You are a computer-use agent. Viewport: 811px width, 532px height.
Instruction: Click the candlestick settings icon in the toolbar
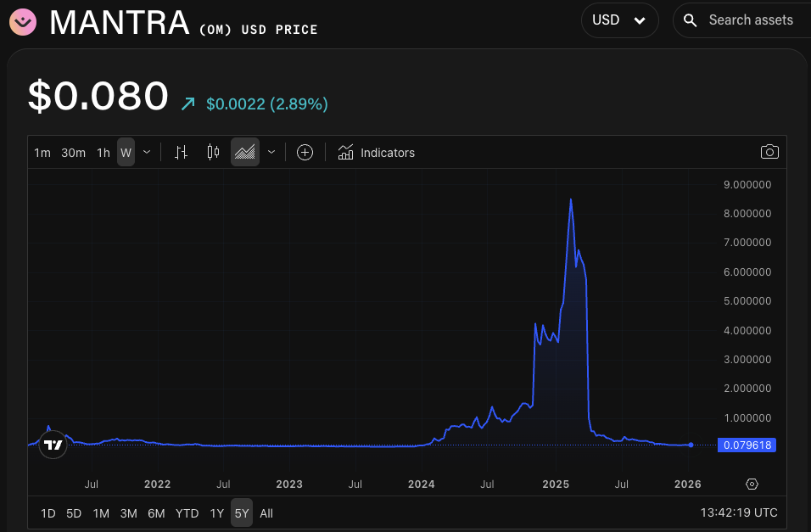click(212, 152)
